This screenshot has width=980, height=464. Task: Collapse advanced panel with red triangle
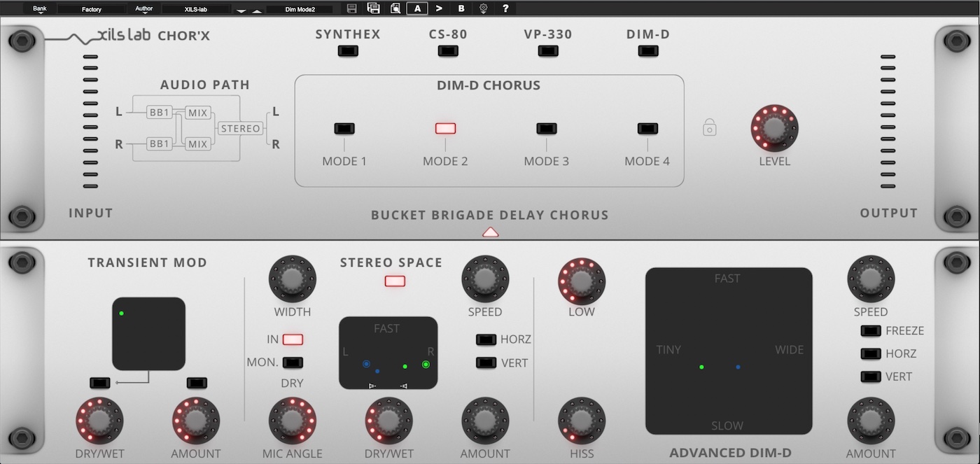[491, 232]
